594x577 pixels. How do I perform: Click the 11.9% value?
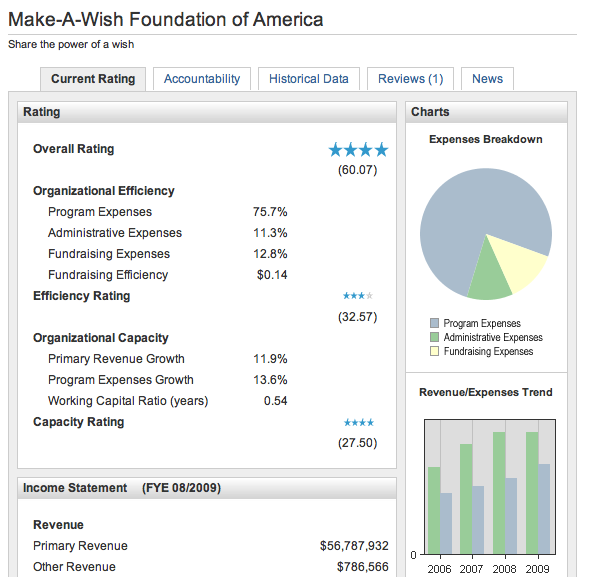[x=270, y=359]
